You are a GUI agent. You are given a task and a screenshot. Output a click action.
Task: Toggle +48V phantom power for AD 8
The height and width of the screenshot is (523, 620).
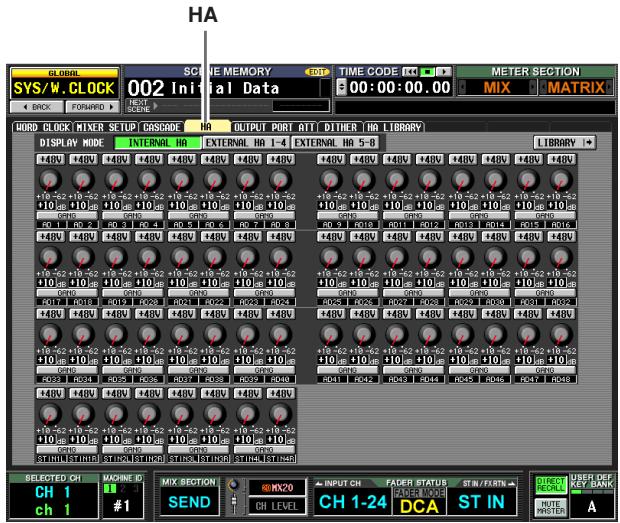coord(281,160)
